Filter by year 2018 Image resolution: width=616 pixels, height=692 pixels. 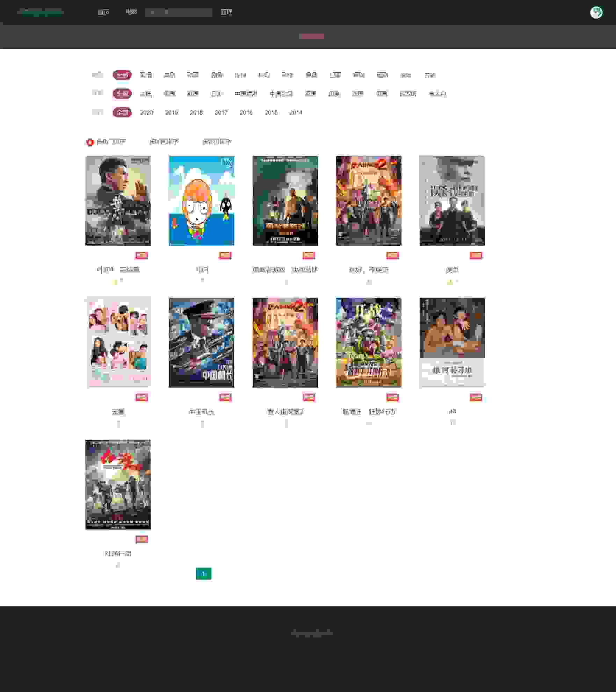(196, 112)
